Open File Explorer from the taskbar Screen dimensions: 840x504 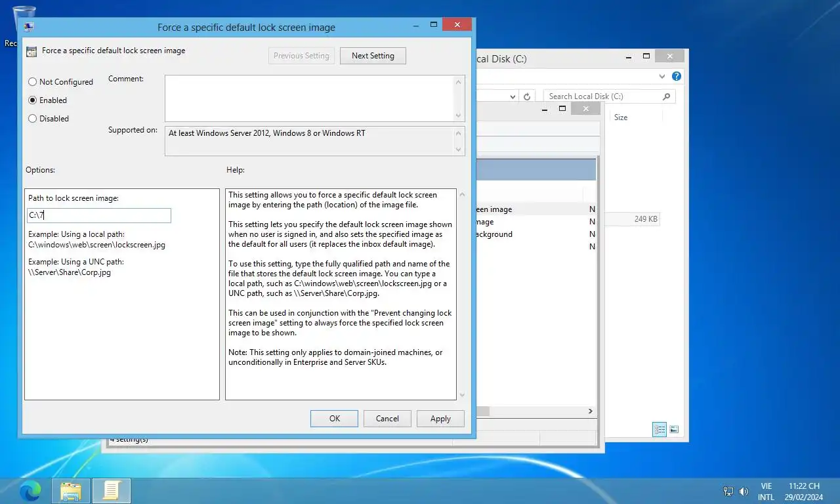coord(71,491)
